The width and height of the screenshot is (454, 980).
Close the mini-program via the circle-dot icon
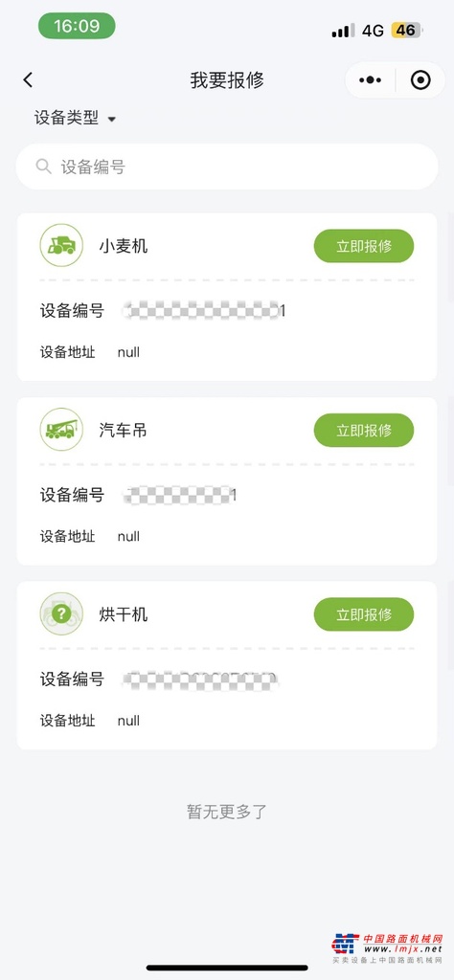click(x=420, y=80)
